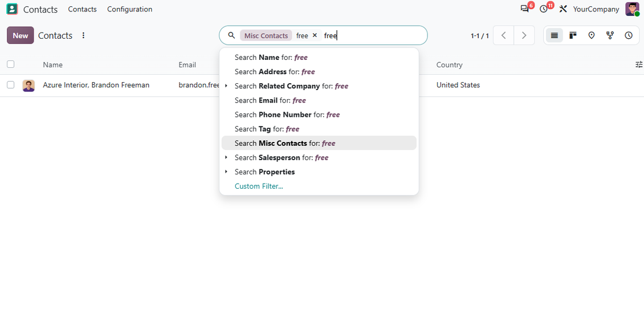Choose Search Tag for free
This screenshot has height=309, width=644.
[319, 129]
